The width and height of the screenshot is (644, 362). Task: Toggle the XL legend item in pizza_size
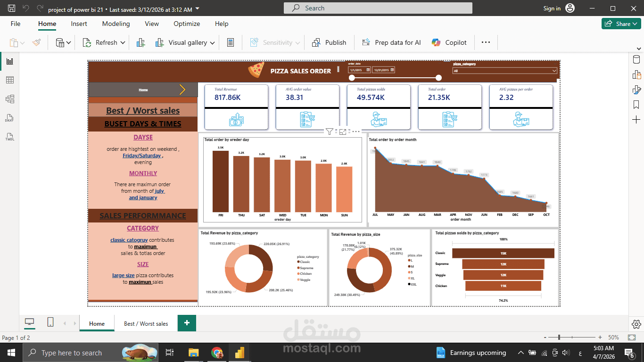tap(411, 279)
